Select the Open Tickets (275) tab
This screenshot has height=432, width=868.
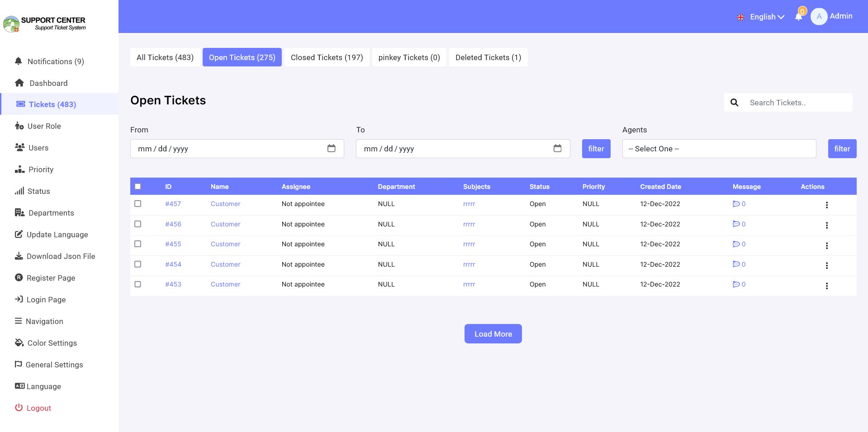242,57
